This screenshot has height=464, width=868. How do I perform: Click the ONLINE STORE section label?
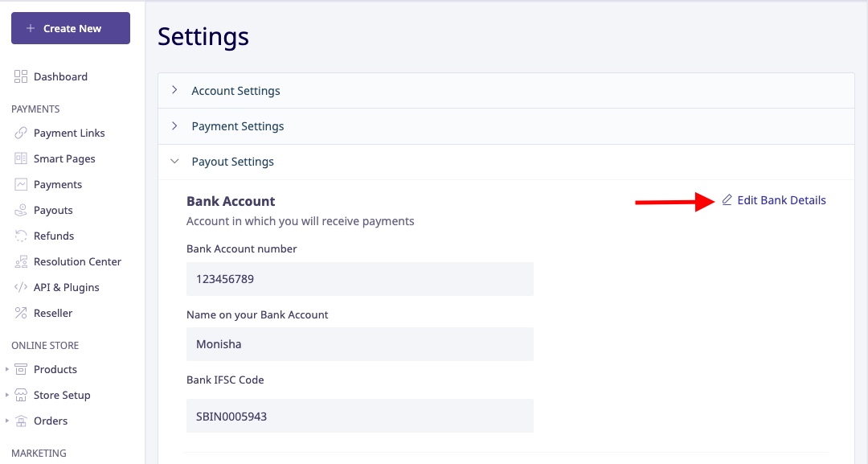(x=45, y=346)
